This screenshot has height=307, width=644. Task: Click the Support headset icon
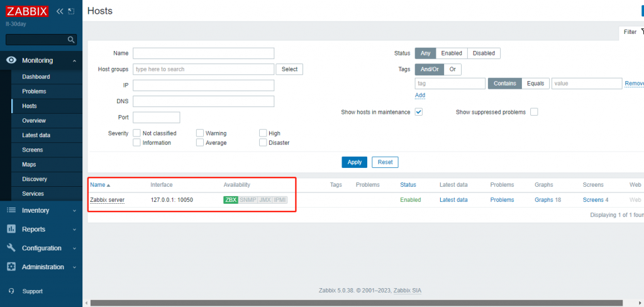[x=11, y=291]
